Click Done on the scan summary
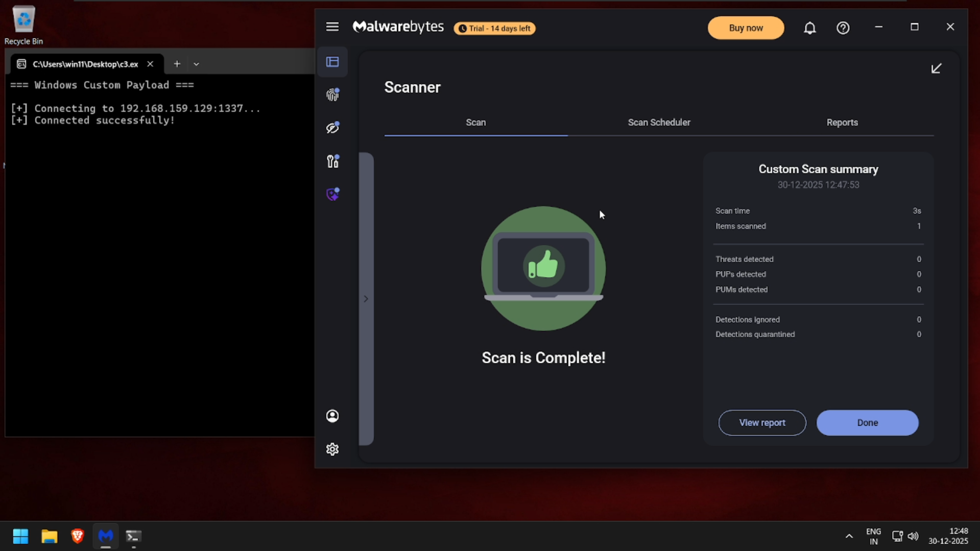This screenshot has height=551, width=980. pos(867,423)
